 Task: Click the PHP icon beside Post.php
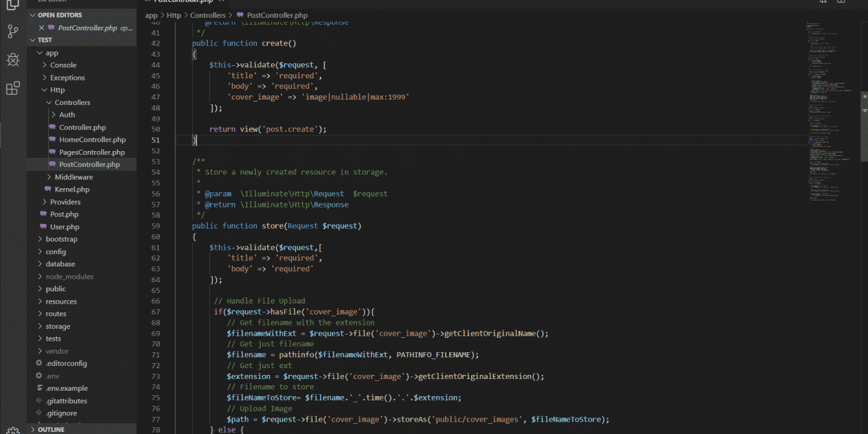click(x=43, y=214)
